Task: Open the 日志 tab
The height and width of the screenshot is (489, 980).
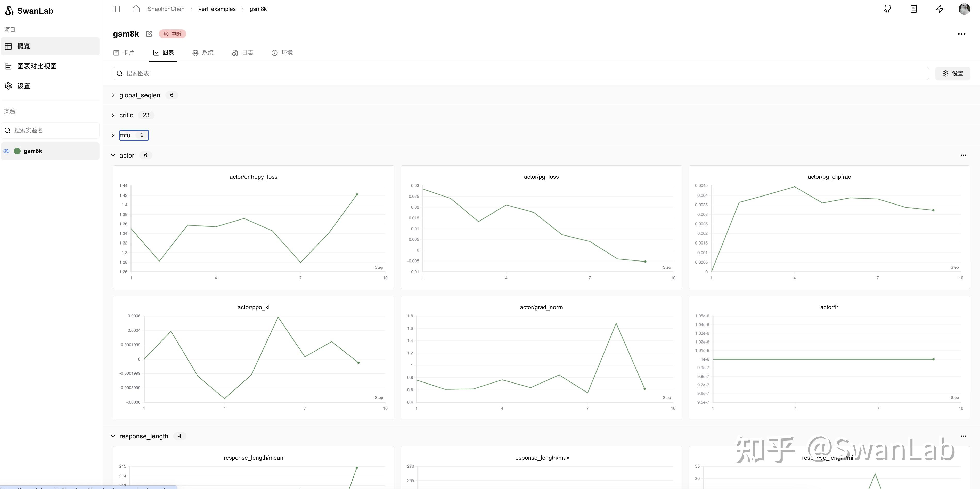Action: [242, 53]
